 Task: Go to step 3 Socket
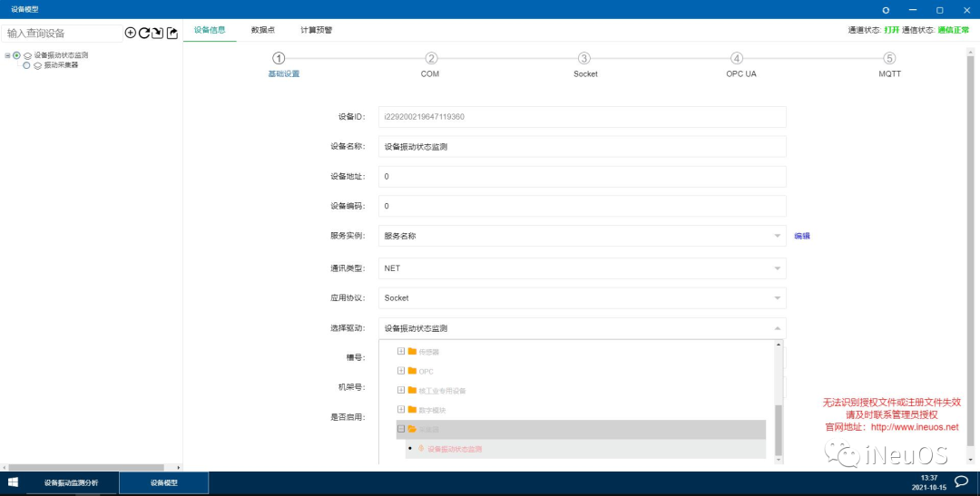coord(583,59)
